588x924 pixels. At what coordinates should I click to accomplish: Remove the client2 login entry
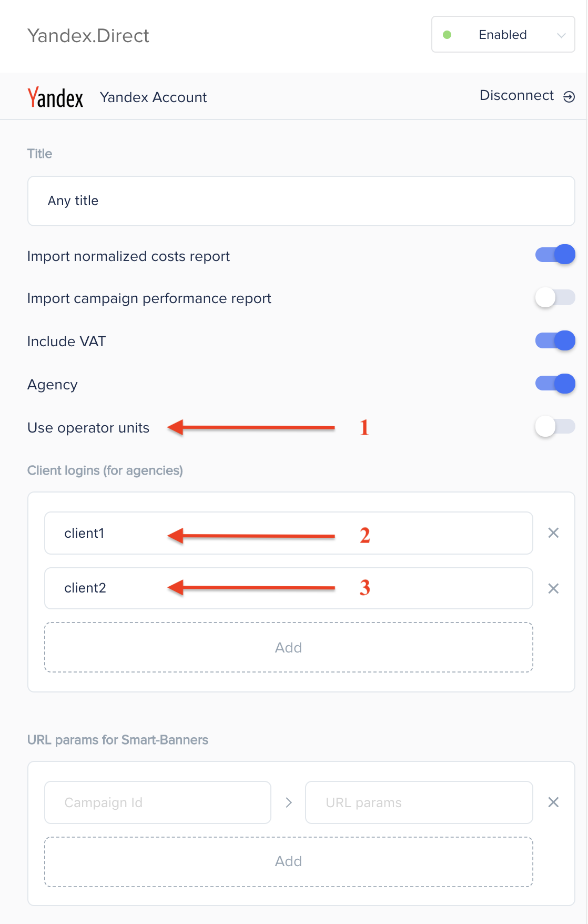coord(553,588)
